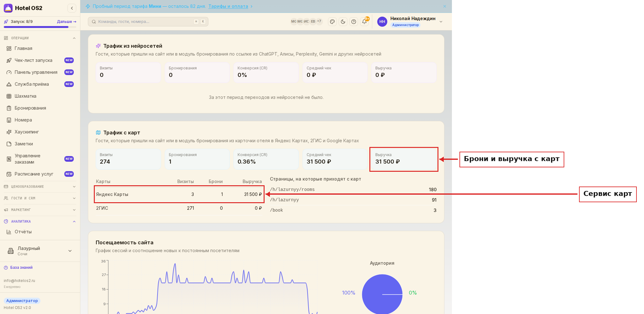Screen dimensions: 644x314
Task: Follow the Тарифы и оплата link
Action: (228, 6)
